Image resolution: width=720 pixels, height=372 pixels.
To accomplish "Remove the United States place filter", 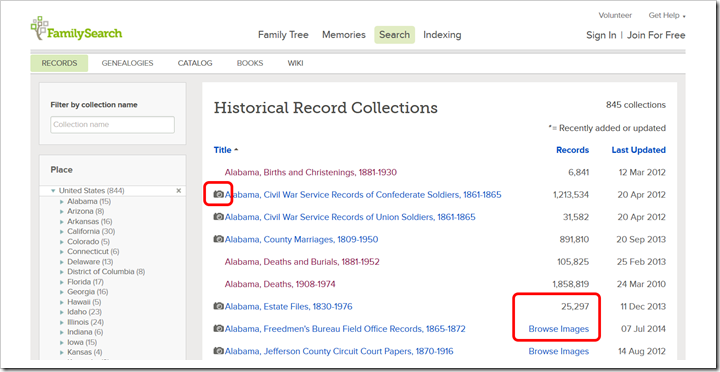I will click(179, 191).
